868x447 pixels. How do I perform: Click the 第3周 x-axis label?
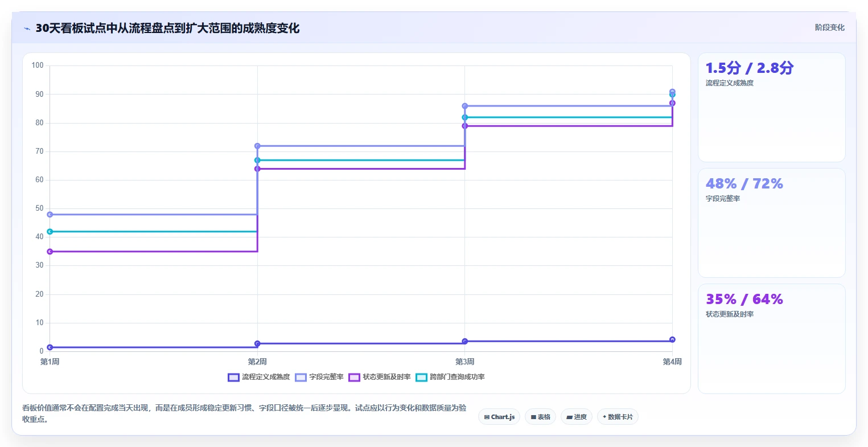click(465, 362)
